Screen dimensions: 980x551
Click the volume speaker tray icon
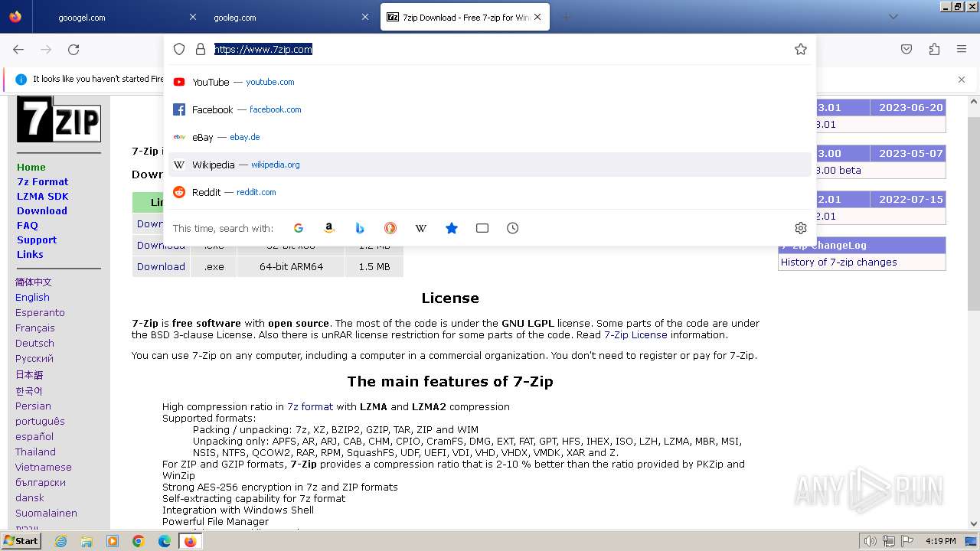pyautogui.click(x=871, y=541)
